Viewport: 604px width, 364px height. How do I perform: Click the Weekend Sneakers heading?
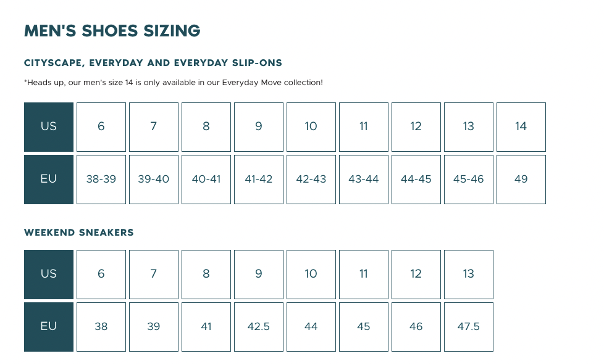click(x=78, y=233)
